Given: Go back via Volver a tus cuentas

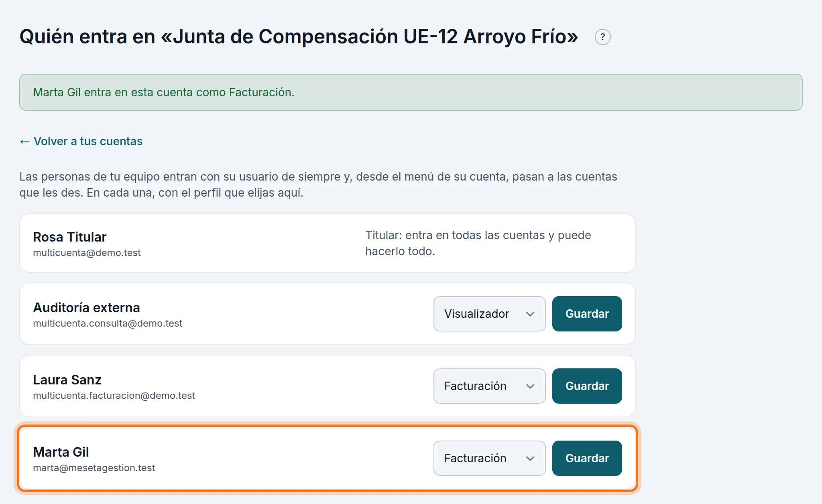Looking at the screenshot, I should point(81,141).
